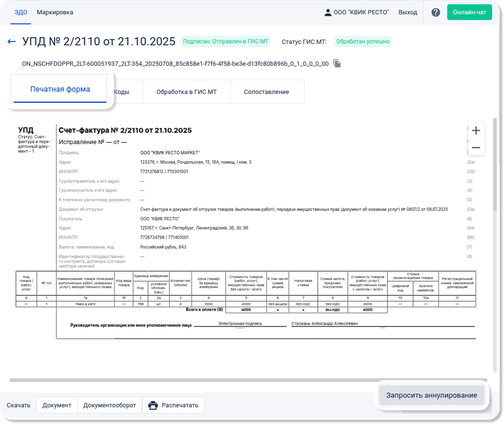Select the Печатная форма tab

tap(60, 89)
